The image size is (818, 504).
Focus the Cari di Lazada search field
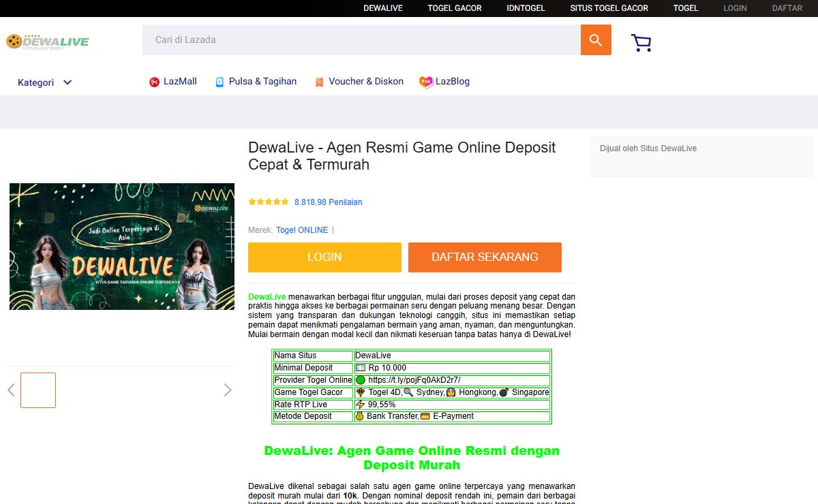point(361,40)
